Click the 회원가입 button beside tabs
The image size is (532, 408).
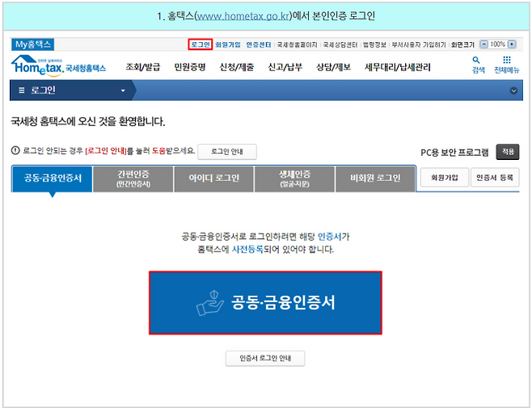point(445,178)
